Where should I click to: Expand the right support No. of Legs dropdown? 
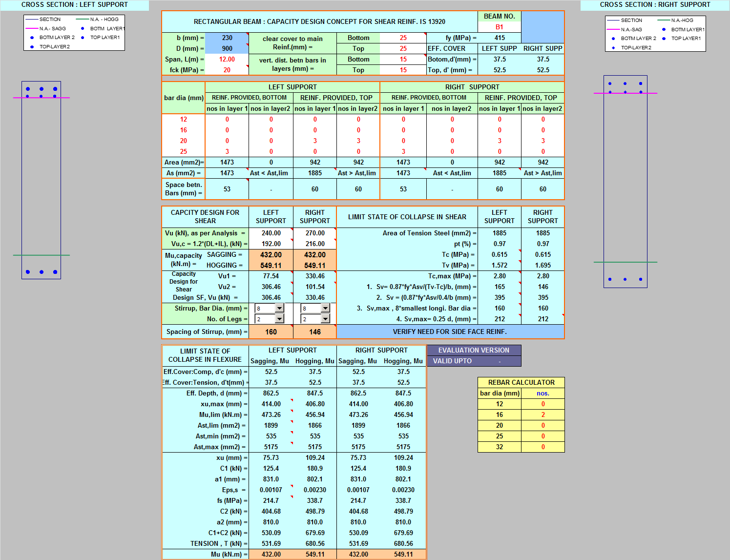coord(325,319)
